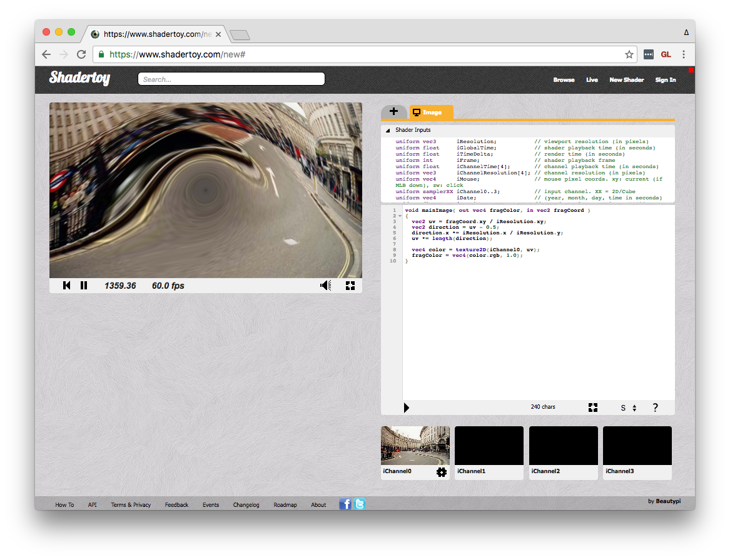Close the shadertoy.com browser tab
The width and height of the screenshot is (730, 560).
click(x=218, y=34)
